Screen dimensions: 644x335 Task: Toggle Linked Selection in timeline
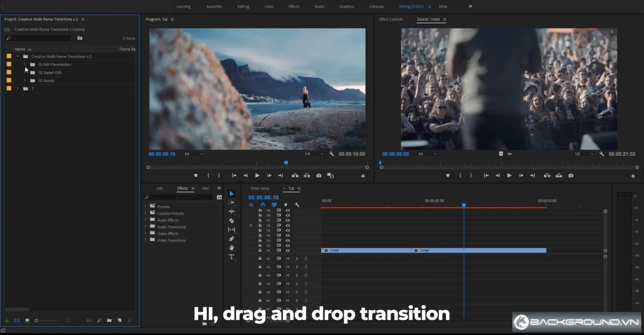(x=274, y=205)
